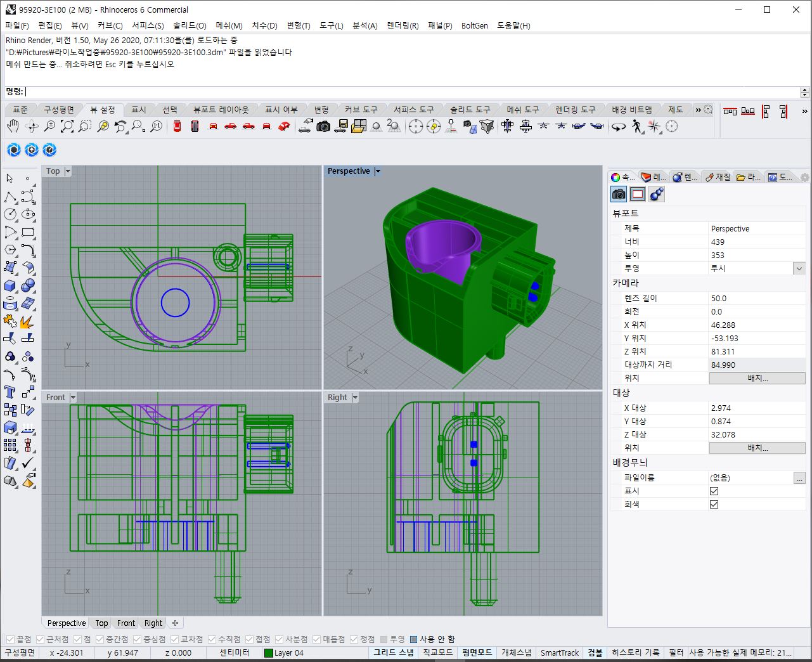This screenshot has width=812, height=662.
Task: Click the camera icon in properties panel
Action: (x=619, y=194)
